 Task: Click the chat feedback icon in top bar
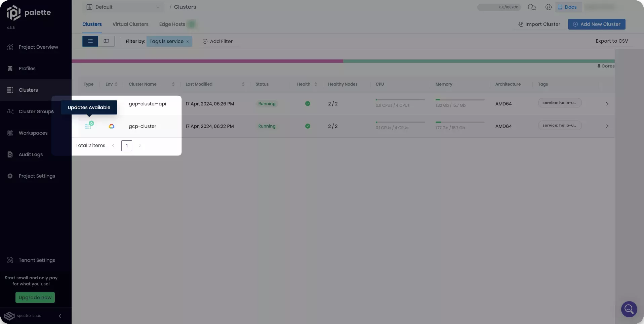tap(531, 7)
